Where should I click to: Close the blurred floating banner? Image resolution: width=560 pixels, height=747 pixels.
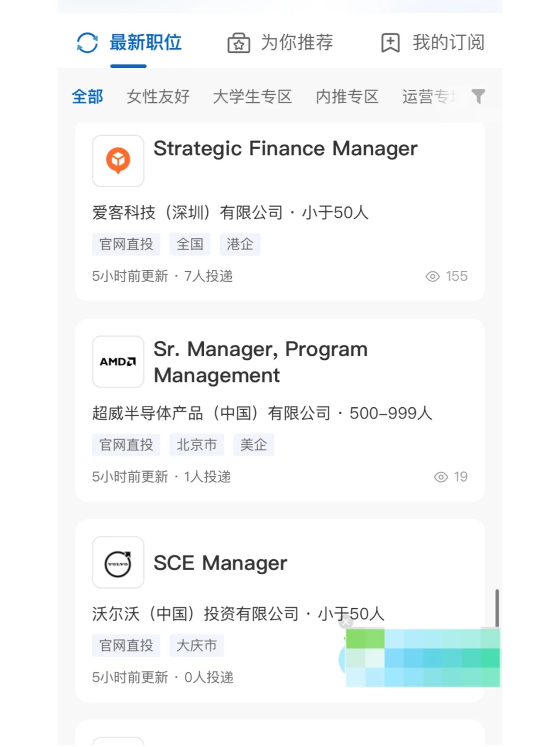pos(346,622)
